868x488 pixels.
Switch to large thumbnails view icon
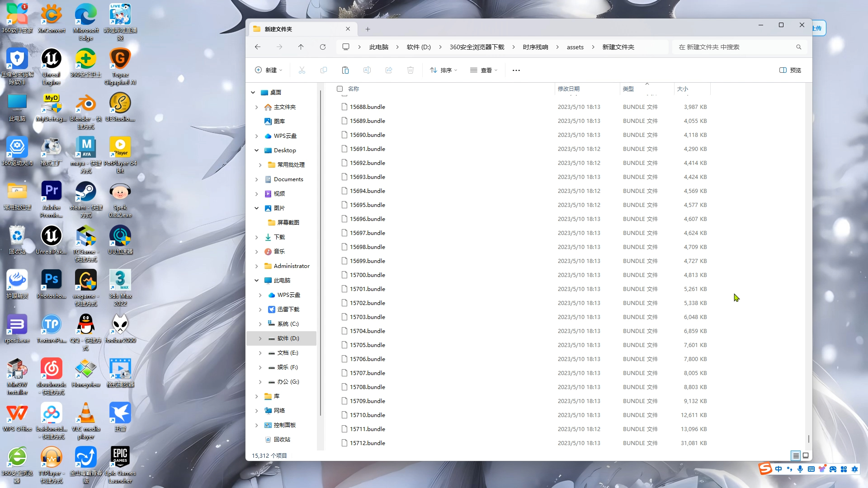[x=806, y=455]
